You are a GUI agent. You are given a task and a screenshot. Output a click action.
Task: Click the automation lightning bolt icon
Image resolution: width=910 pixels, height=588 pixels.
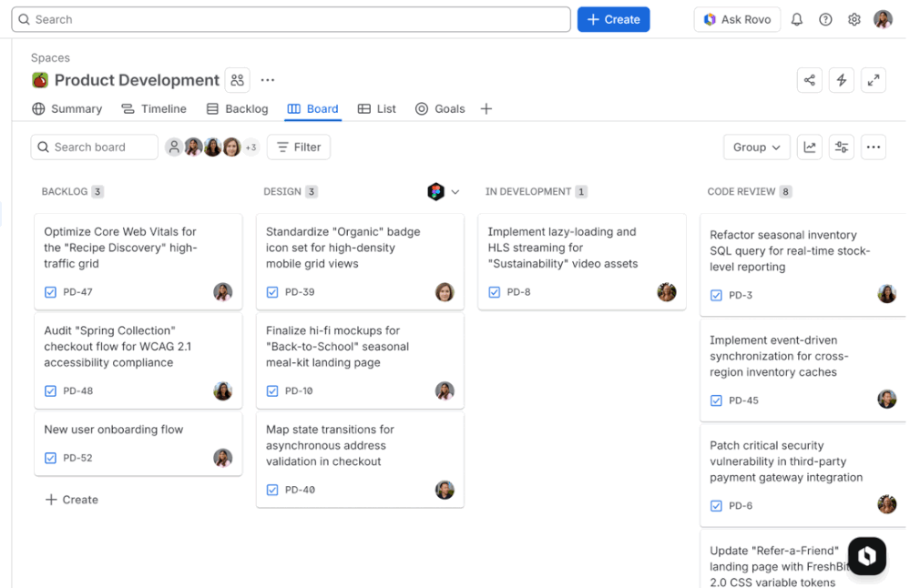point(841,80)
